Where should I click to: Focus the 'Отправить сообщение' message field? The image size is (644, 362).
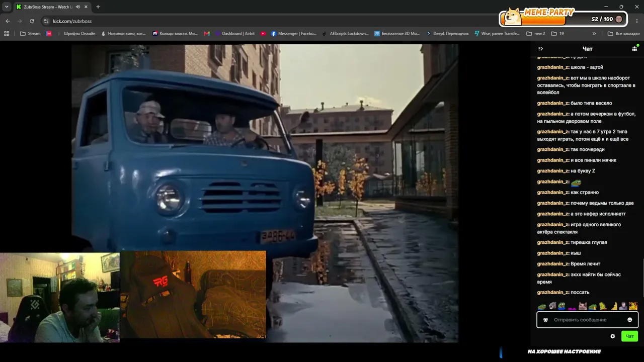click(587, 320)
